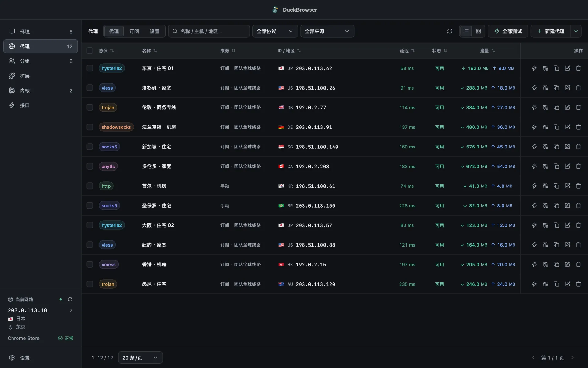Check the 伦敦·商务专线 row checkbox

(x=90, y=107)
